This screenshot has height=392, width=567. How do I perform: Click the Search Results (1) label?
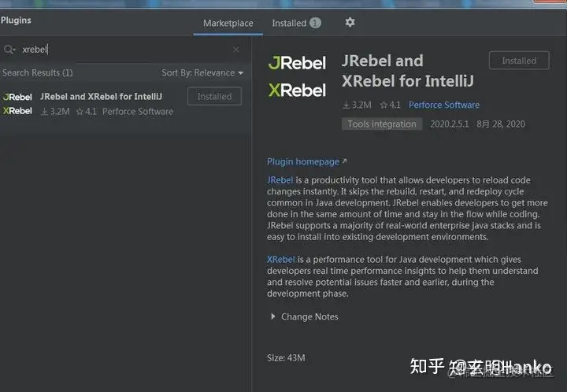[x=38, y=72]
